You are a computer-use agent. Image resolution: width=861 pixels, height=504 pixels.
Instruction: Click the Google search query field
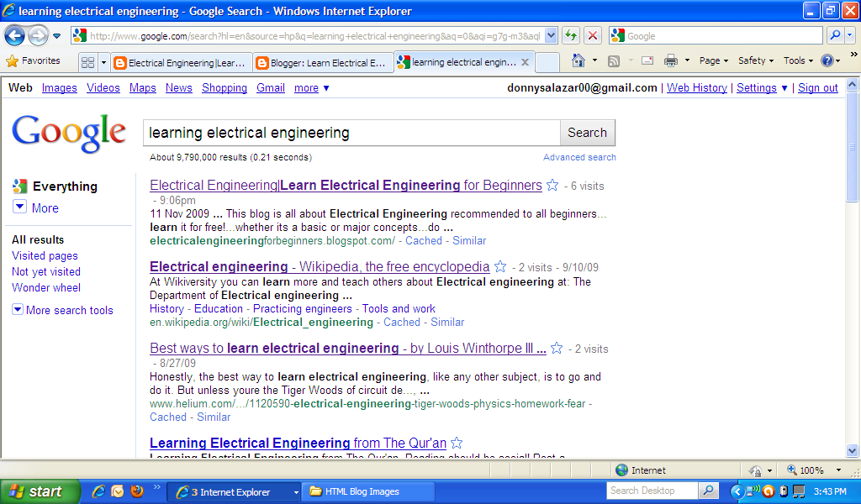coord(352,133)
